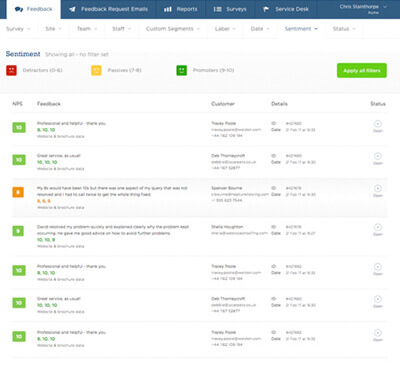Image resolution: width=400 pixels, height=368 pixels.
Task: Click customer name Sheila Houghton
Action: click(x=227, y=227)
